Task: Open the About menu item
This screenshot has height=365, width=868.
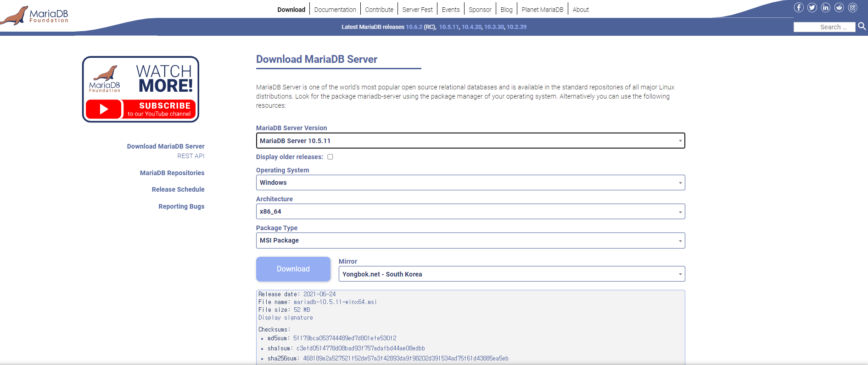Action: coord(581,10)
